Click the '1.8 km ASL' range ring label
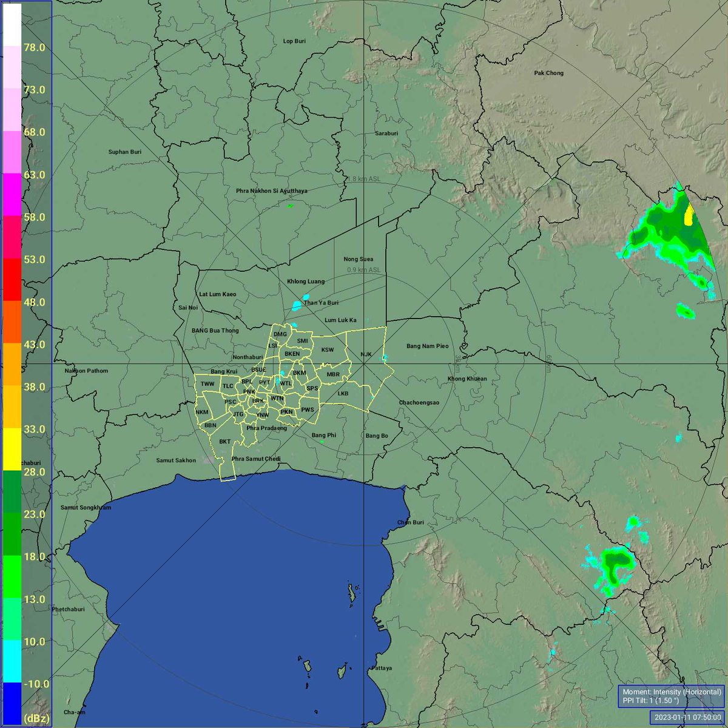The width and height of the screenshot is (728, 728). click(x=365, y=180)
